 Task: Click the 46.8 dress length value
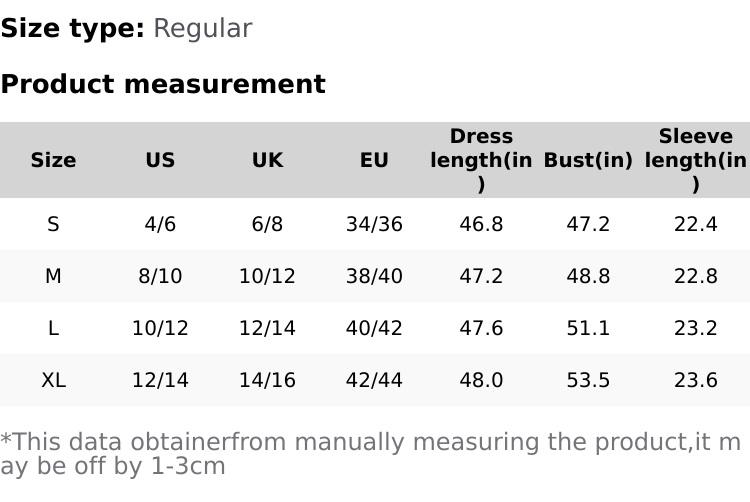point(481,224)
